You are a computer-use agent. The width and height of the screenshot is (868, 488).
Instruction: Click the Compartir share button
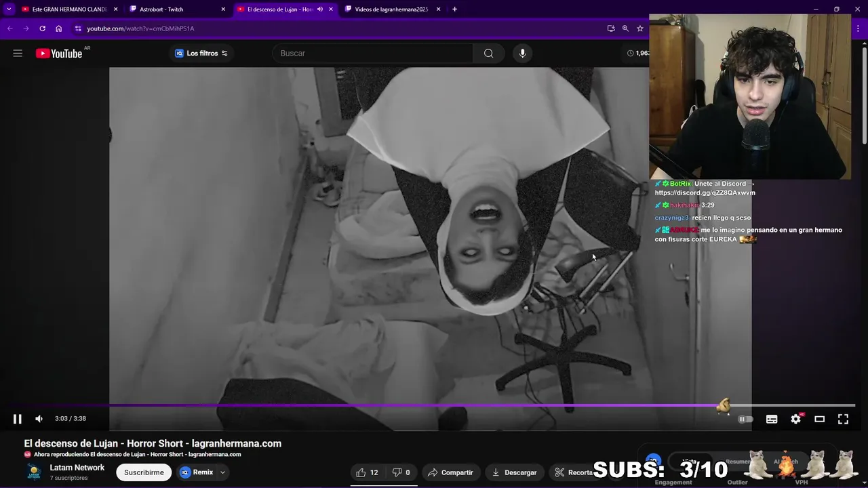tap(451, 472)
